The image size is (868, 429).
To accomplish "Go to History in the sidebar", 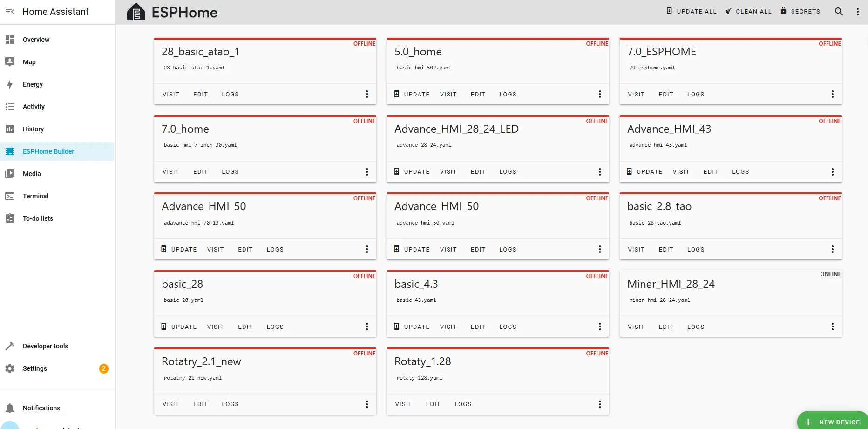I will point(33,129).
